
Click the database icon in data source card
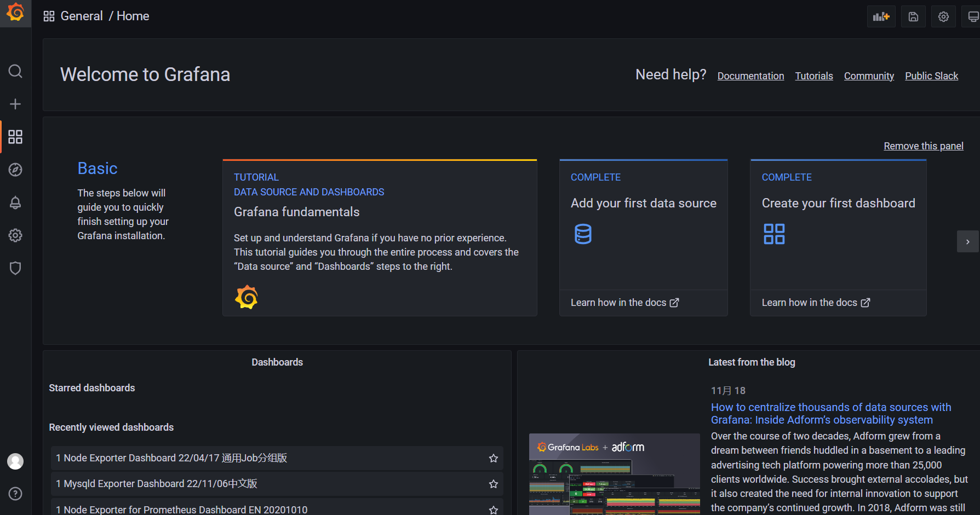click(583, 234)
